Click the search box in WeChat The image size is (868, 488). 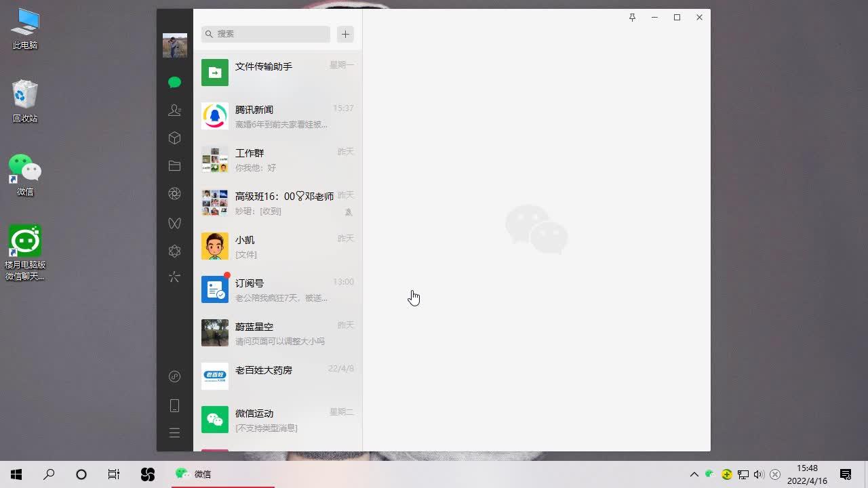point(266,34)
